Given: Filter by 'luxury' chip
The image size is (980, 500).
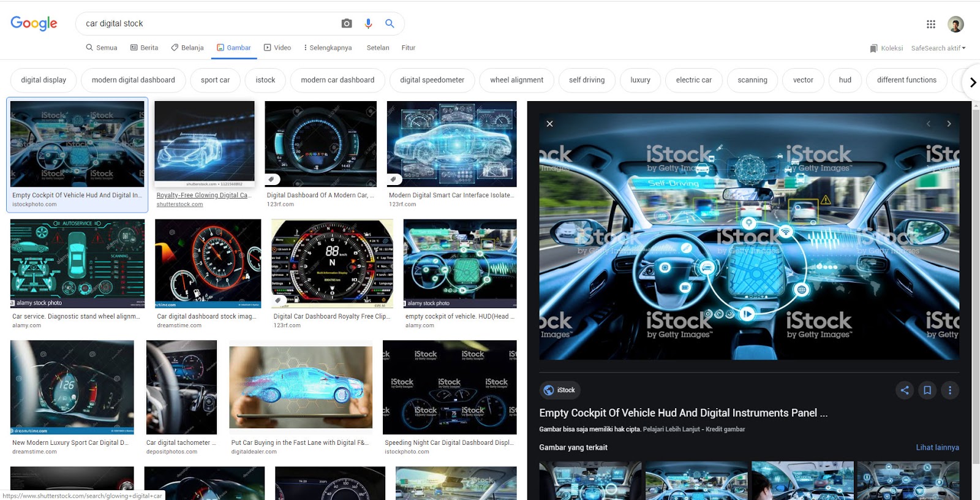Looking at the screenshot, I should [641, 80].
